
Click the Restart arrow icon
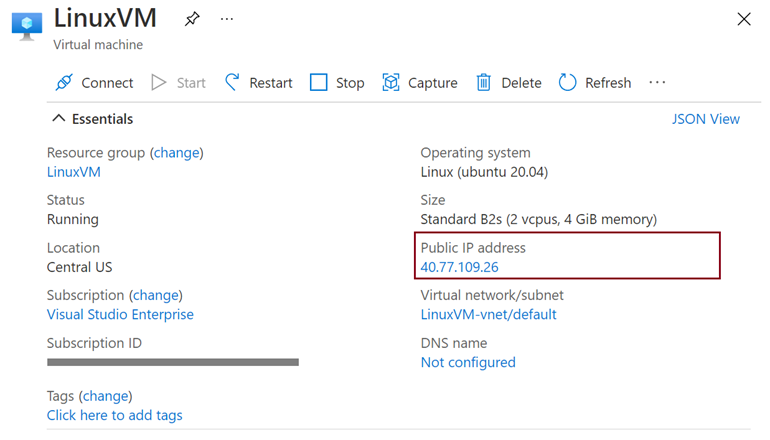[232, 82]
